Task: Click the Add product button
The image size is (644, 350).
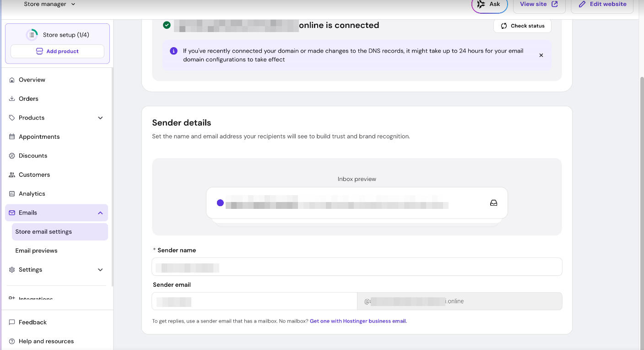Action: 57,51
